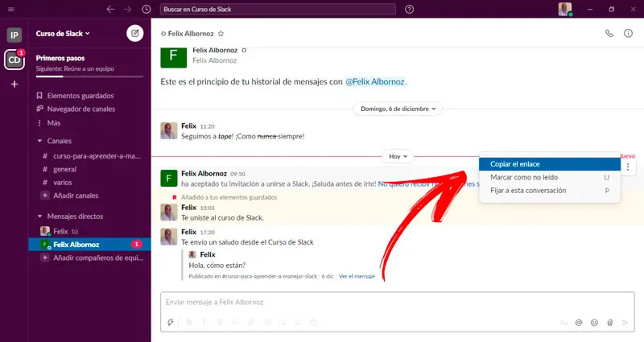This screenshot has height=342, width=644.
Task: Click sender name Felix at 17:20
Action: (189, 232)
